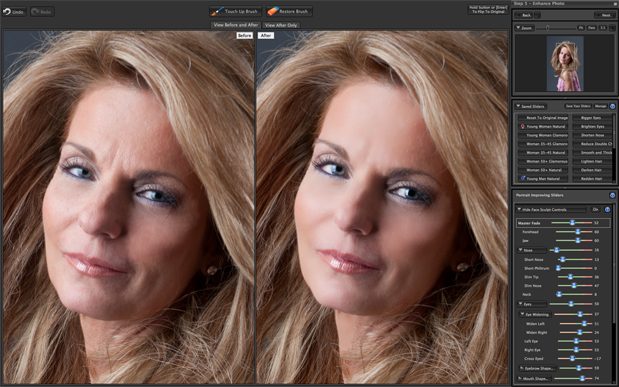
Task: Click the Zoom level slider handle
Action: click(548, 28)
